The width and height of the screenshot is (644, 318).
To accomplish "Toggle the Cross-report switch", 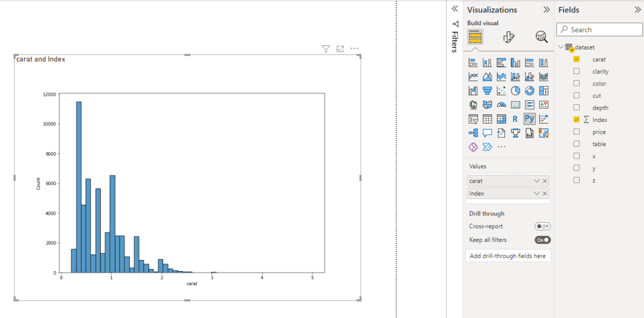I will pos(543,226).
